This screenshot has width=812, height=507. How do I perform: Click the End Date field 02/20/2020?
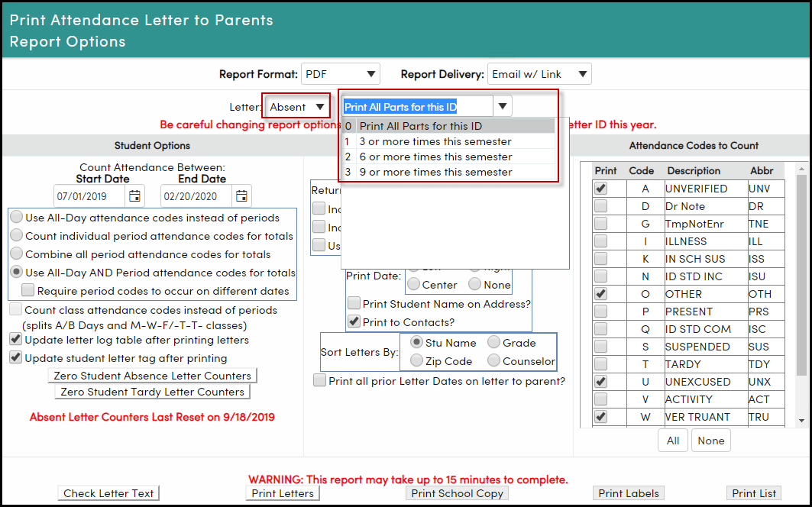pos(196,196)
